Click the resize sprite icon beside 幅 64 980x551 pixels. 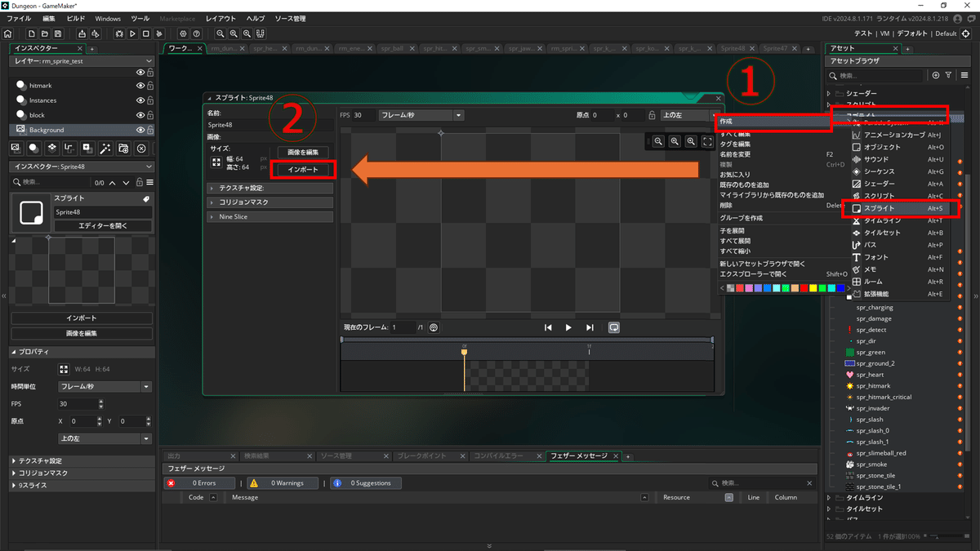pyautogui.click(x=216, y=162)
